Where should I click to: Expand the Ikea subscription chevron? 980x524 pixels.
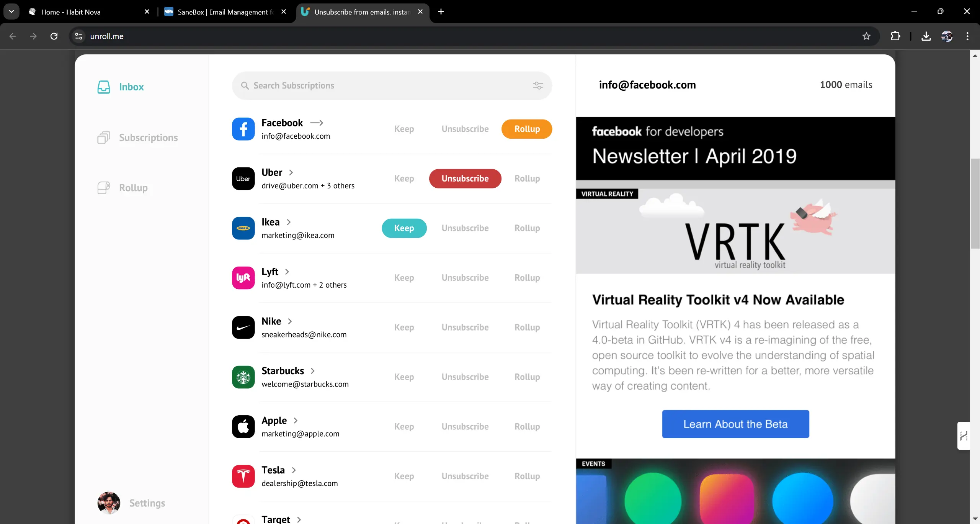click(x=289, y=222)
